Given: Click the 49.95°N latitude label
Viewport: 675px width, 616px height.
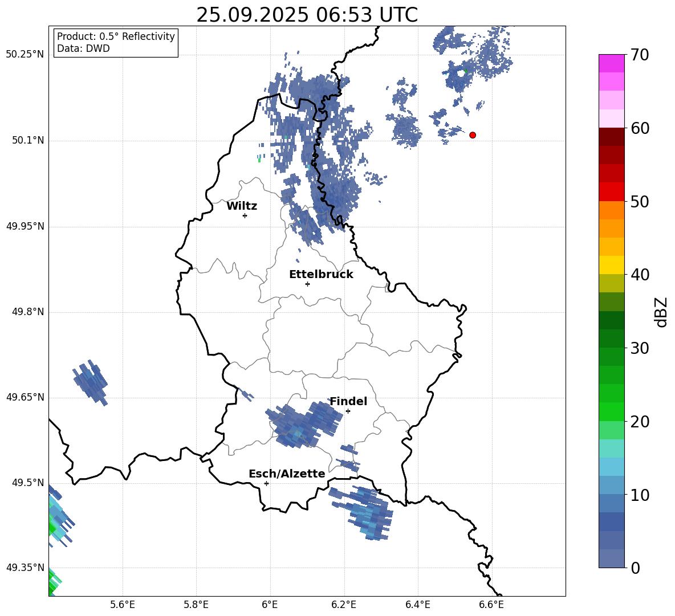Looking at the screenshot, I should click(25, 226).
